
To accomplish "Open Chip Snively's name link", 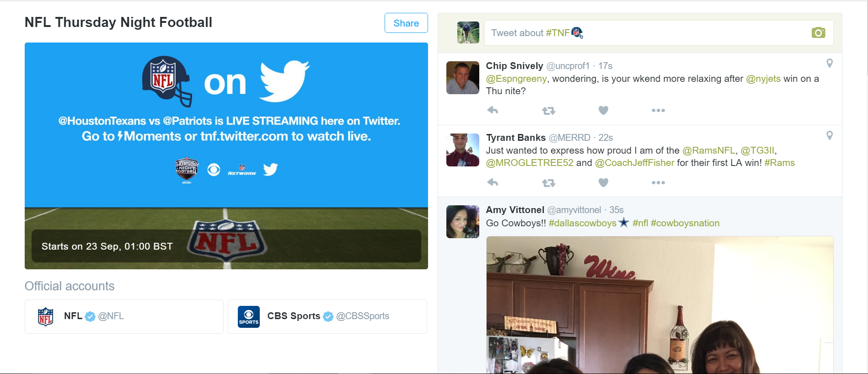I will pos(514,66).
